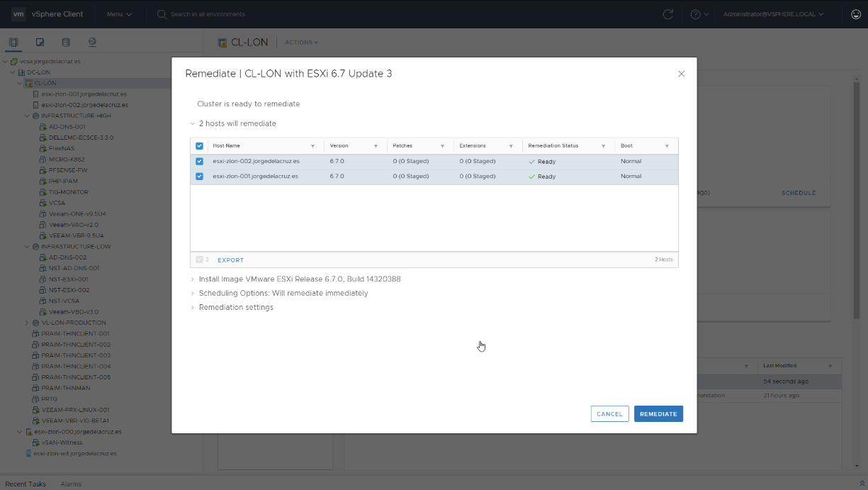868x490 pixels.
Task: Collapse the vcsa.jorgedelacruz.es tree node
Action: click(6, 61)
